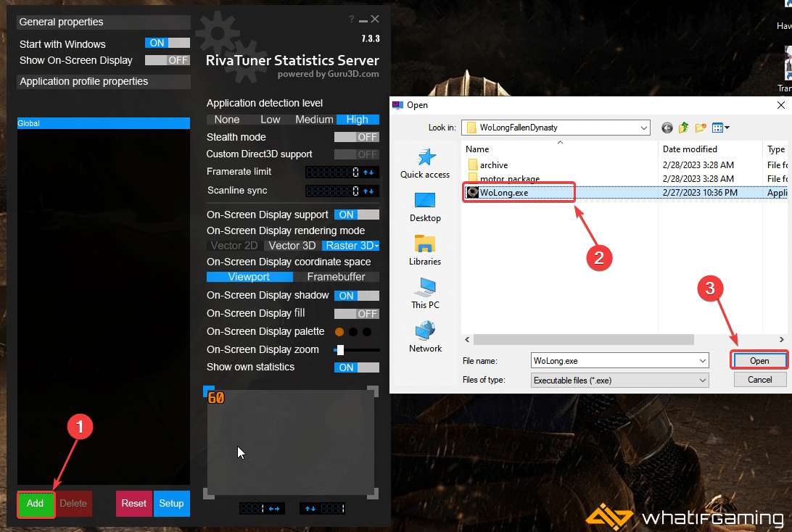Close the RivaTuner window
This screenshot has height=532, width=792.
375,19
